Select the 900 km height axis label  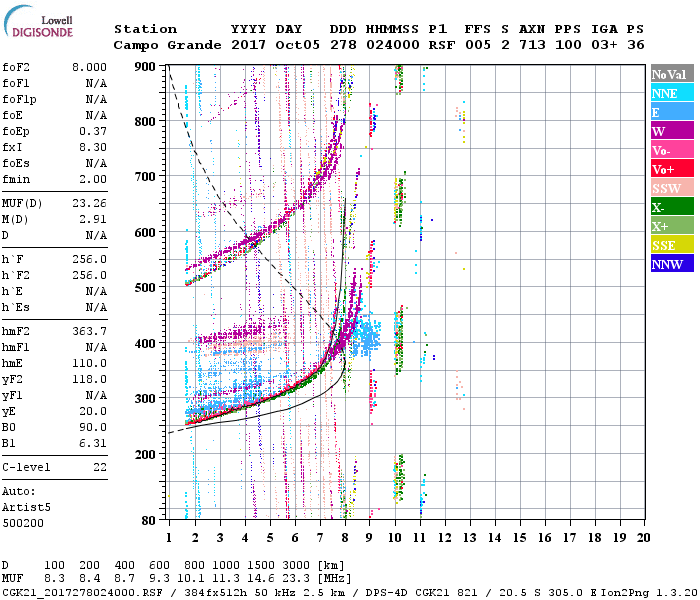pyautogui.click(x=147, y=67)
